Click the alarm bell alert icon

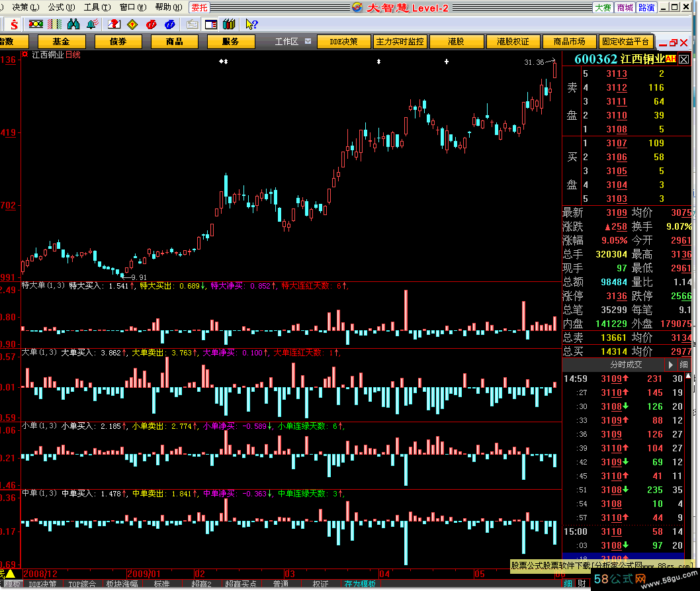point(93,24)
